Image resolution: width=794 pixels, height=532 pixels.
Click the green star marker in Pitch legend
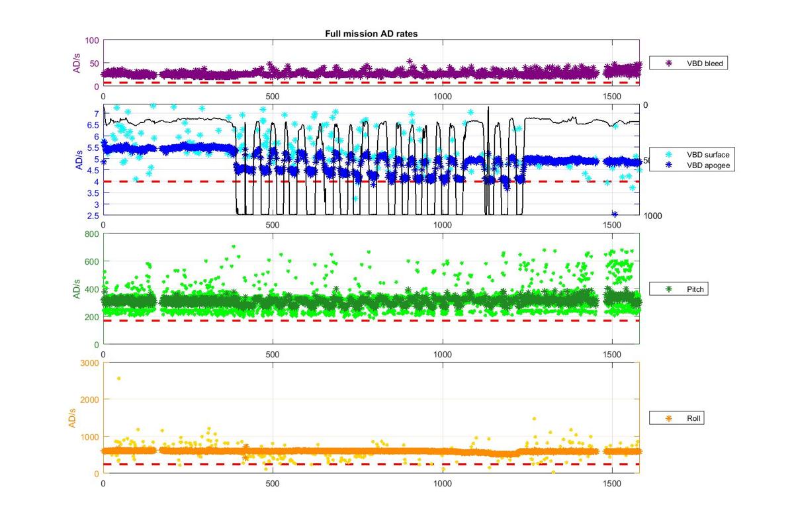coord(668,288)
